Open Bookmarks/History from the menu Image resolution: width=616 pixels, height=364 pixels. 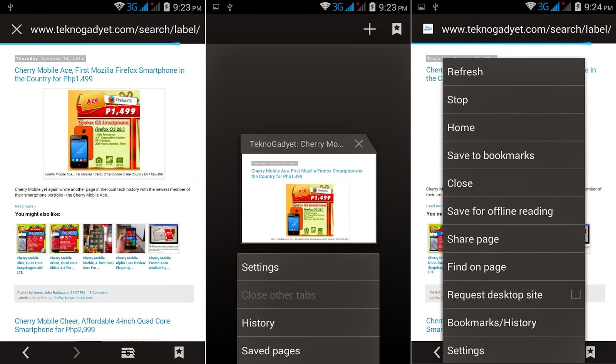tap(514, 323)
